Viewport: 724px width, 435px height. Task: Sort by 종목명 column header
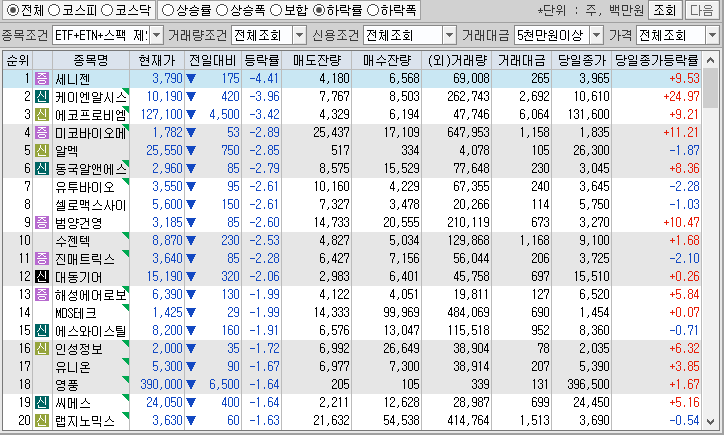pyautogui.click(x=90, y=60)
